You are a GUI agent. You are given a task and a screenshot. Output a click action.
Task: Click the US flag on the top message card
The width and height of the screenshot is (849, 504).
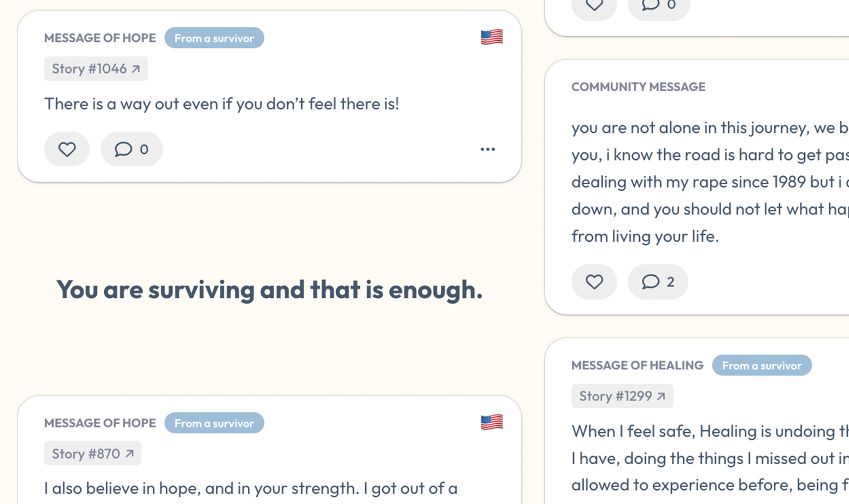coord(491,37)
